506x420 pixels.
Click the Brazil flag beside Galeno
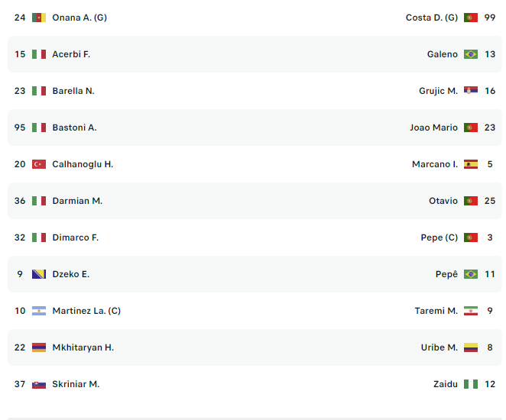point(471,54)
